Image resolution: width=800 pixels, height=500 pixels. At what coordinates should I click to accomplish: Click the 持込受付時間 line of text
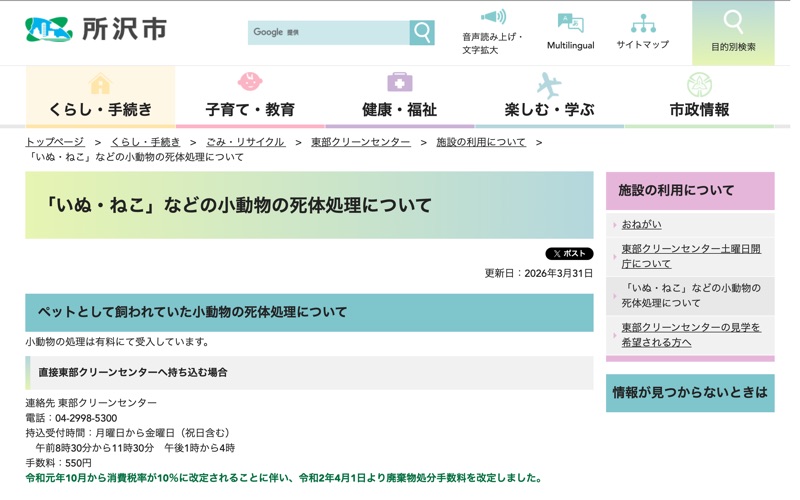point(130,433)
